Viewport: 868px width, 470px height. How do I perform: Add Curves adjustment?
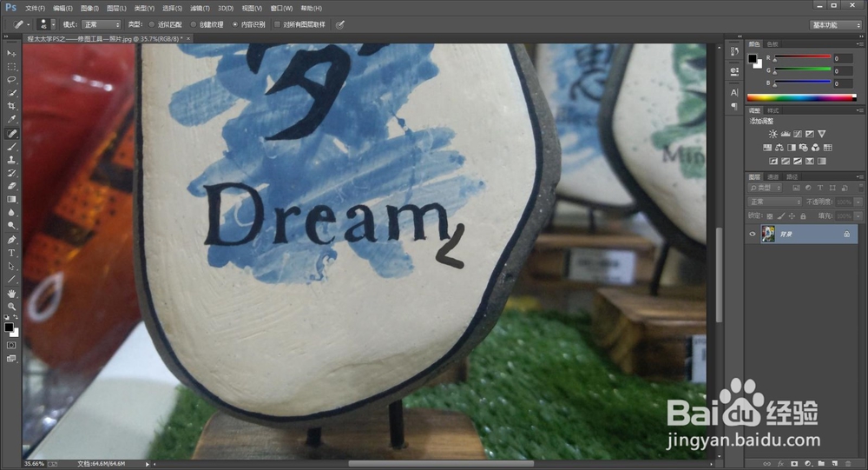coord(797,134)
